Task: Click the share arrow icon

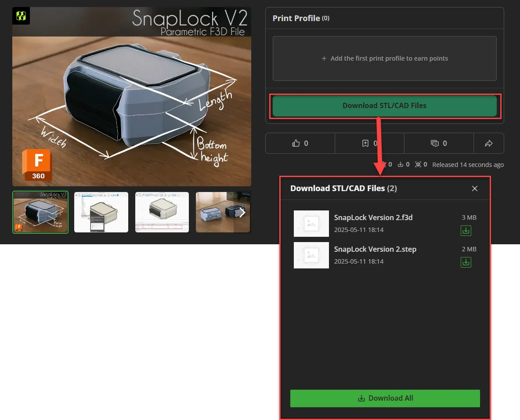Action: [x=489, y=143]
